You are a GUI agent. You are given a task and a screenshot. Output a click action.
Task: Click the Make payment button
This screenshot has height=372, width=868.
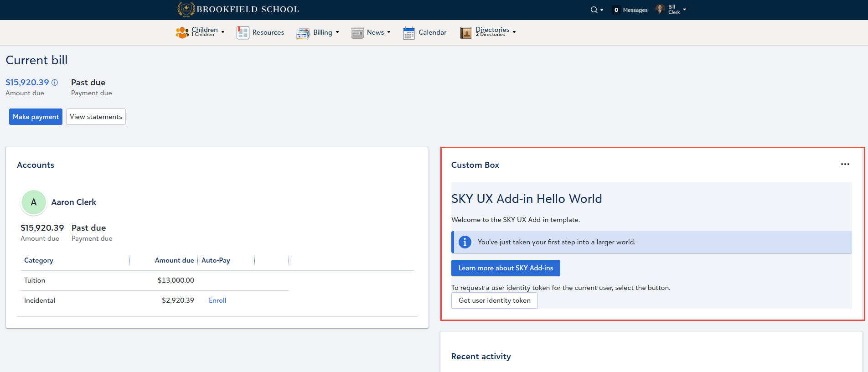(36, 117)
